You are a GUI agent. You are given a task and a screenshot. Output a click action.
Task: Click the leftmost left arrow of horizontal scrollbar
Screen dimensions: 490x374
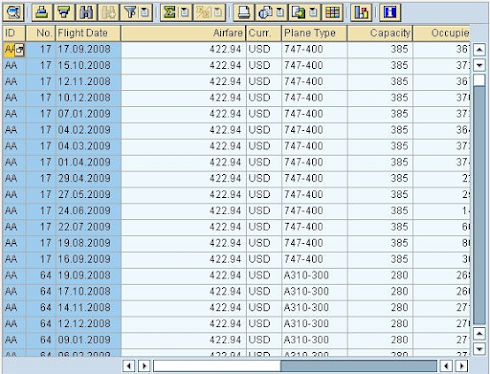click(129, 366)
